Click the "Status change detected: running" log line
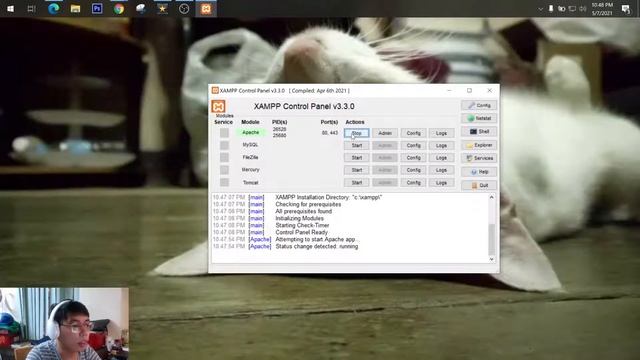The width and height of the screenshot is (640, 360). click(x=317, y=247)
